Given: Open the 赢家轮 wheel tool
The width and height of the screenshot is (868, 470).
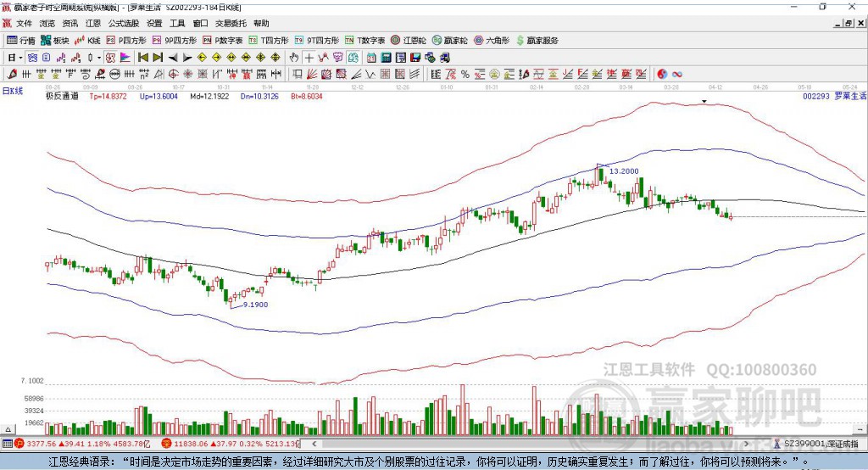Looking at the screenshot, I should [x=450, y=41].
